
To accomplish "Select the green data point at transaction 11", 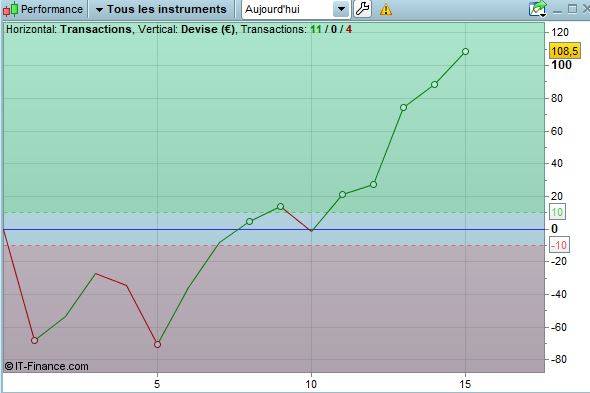I will coord(342,195).
